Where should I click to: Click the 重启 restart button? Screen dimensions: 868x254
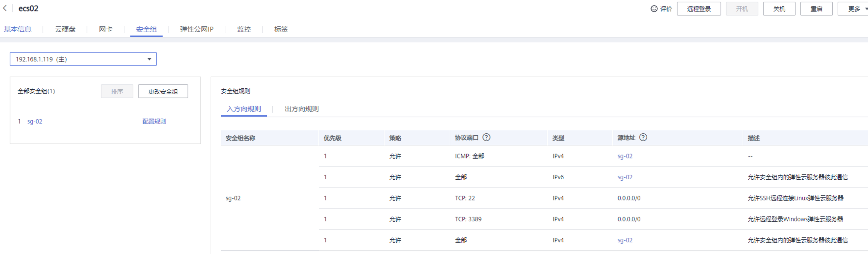[816, 9]
